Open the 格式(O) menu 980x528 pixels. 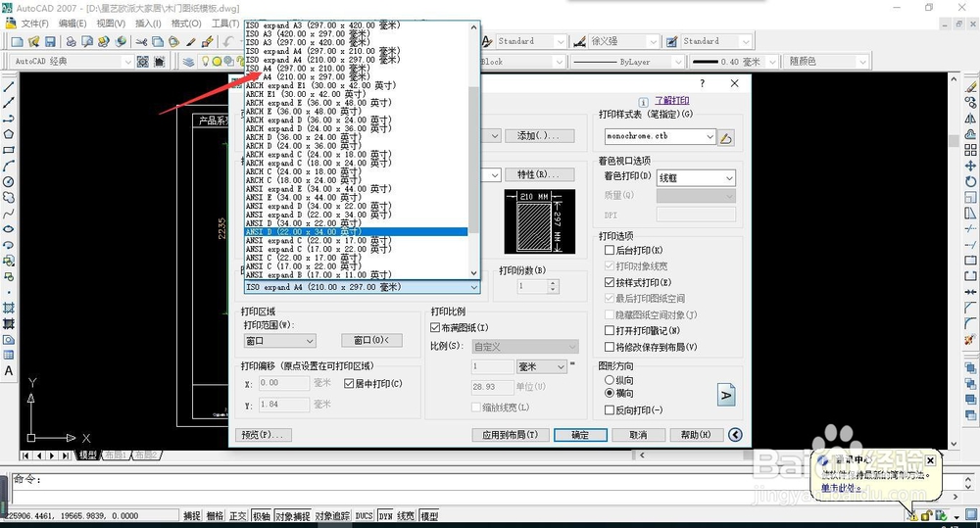tap(186, 24)
